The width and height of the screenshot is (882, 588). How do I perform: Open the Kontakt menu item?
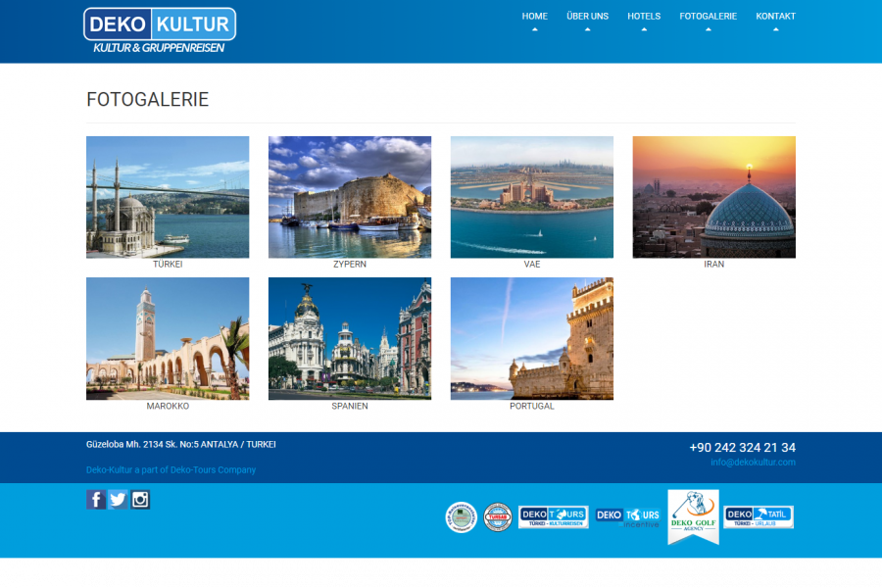(x=775, y=16)
